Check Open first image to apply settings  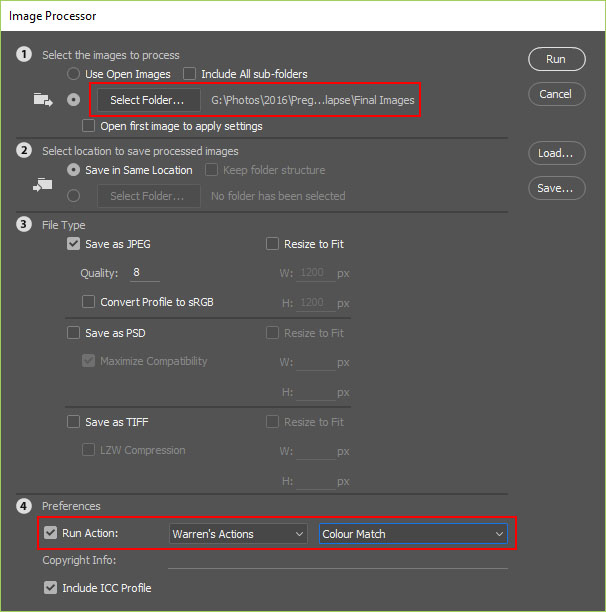click(x=89, y=126)
